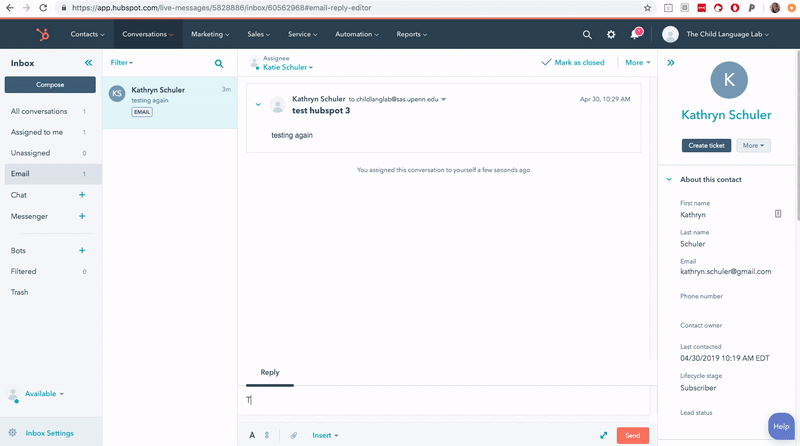Screen dimensions: 800x446
Task: Click the KS avatar in conversation list
Action: click(117, 93)
